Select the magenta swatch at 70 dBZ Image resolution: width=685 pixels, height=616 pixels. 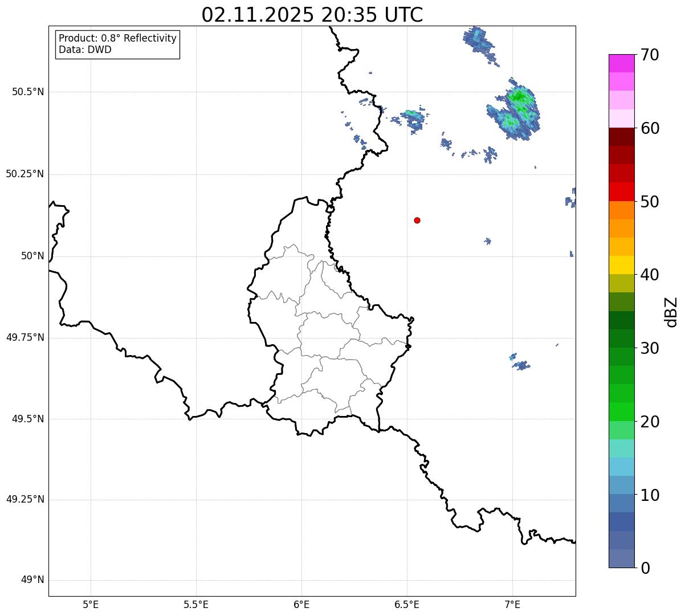[621, 63]
